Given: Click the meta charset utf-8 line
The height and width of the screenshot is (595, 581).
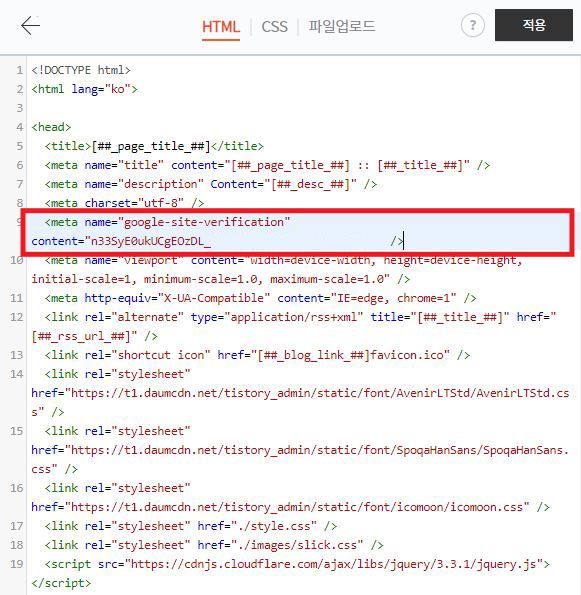Looking at the screenshot, I should tap(124, 203).
